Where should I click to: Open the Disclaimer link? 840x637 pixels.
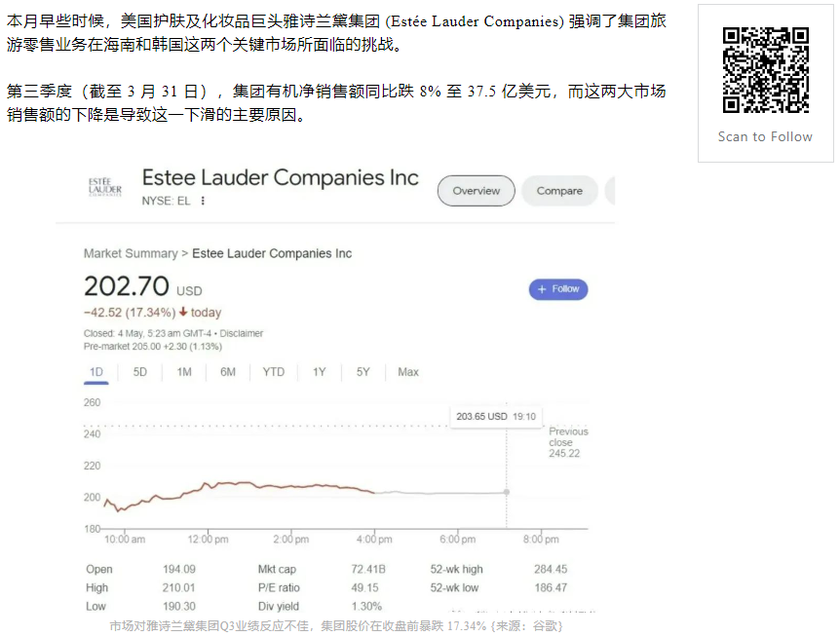(x=243, y=332)
